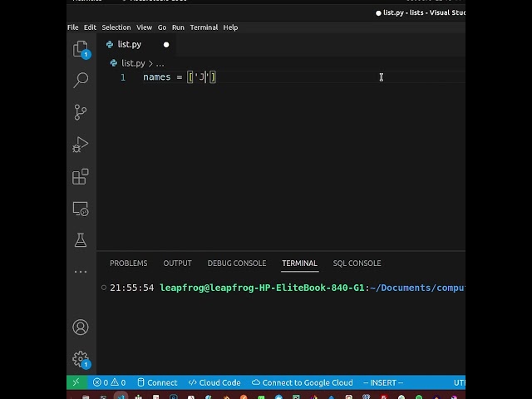Open the Explorer view in activity bar
The width and height of the screenshot is (532, 399).
pyautogui.click(x=81, y=49)
